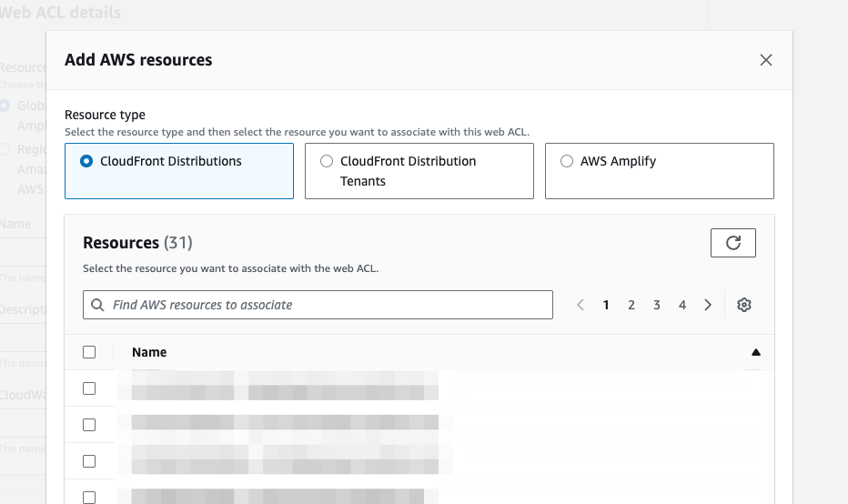The height and width of the screenshot is (504, 848).
Task: Select CloudFront Distribution Tenants radio option
Action: [x=328, y=161]
